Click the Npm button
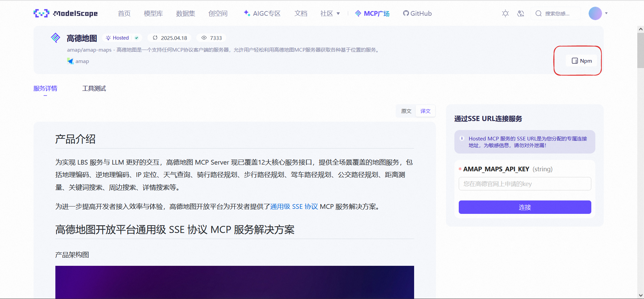Image resolution: width=644 pixels, height=299 pixels. [x=582, y=61]
